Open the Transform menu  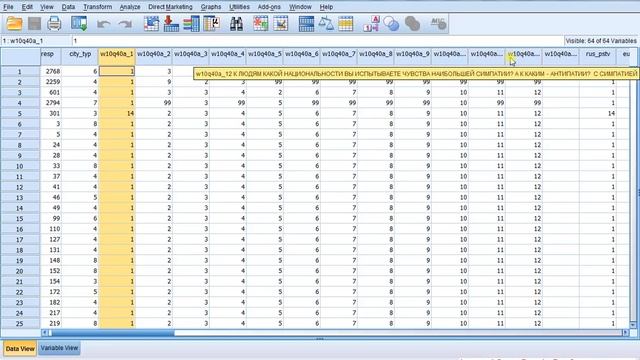coord(98,7)
